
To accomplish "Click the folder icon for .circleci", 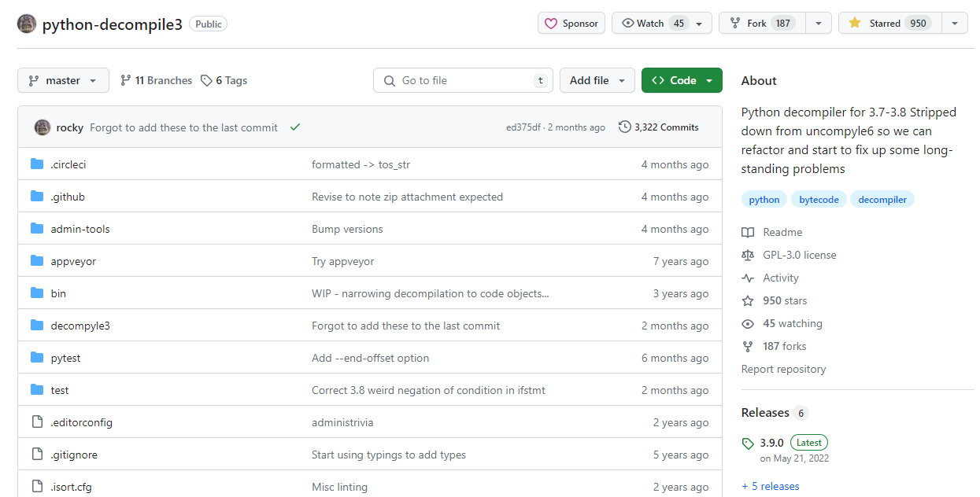I will [37, 164].
